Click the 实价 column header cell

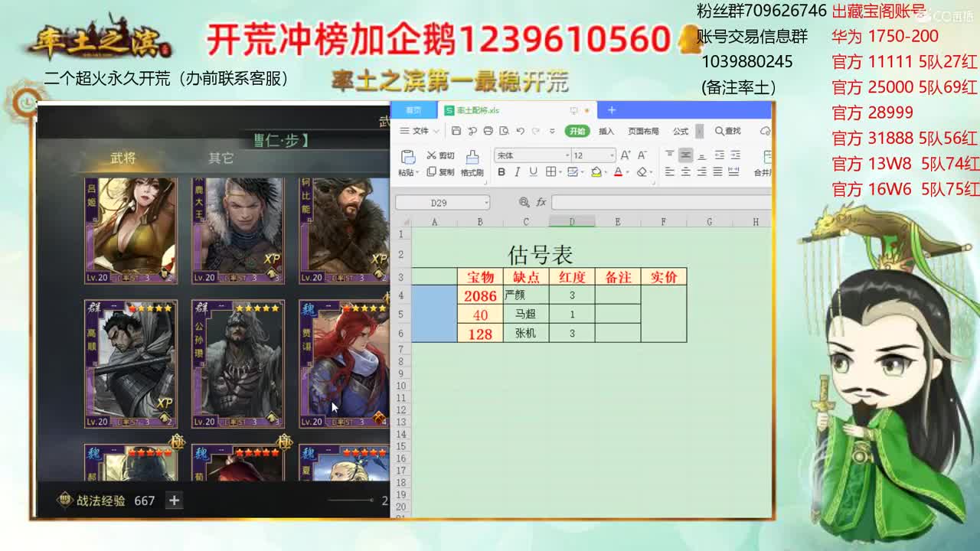click(x=664, y=276)
